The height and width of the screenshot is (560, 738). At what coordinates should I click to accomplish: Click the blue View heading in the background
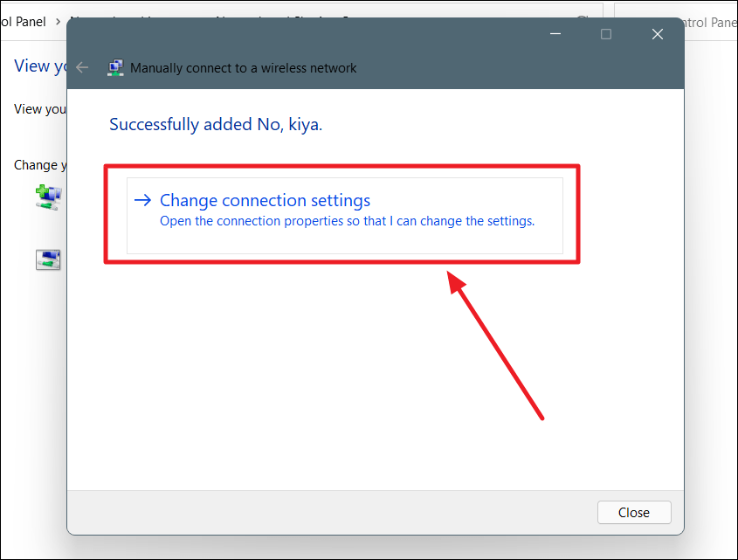click(x=39, y=66)
